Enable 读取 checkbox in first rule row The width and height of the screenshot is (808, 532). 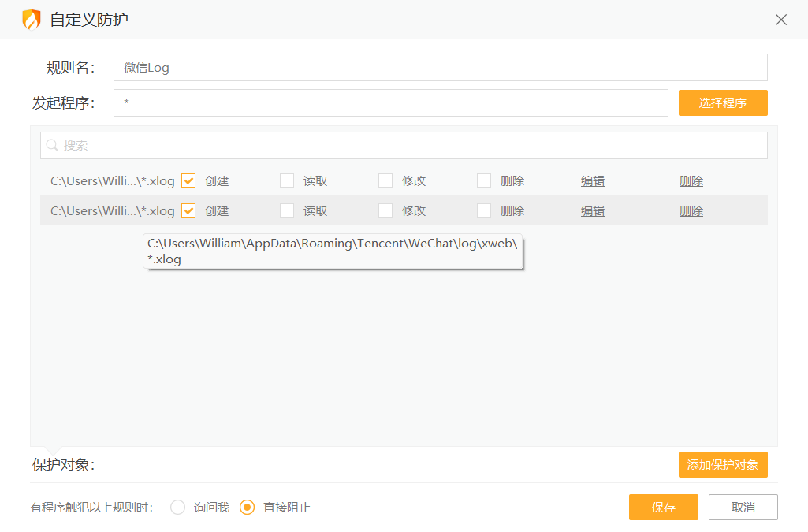[x=287, y=180]
